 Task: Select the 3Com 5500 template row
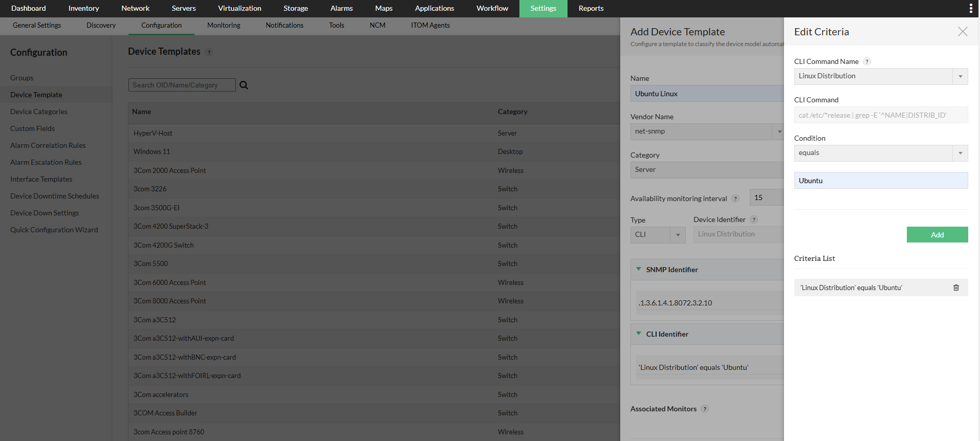[374, 263]
